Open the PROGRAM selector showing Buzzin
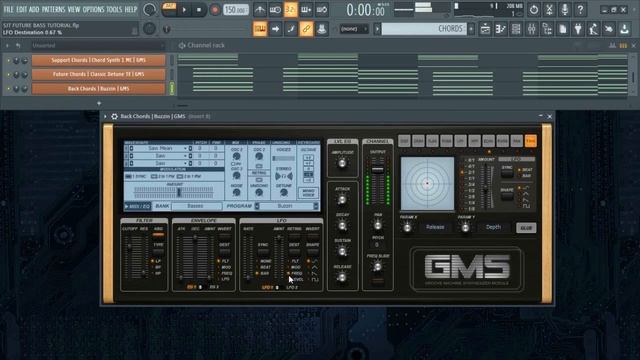 pyautogui.click(x=285, y=206)
